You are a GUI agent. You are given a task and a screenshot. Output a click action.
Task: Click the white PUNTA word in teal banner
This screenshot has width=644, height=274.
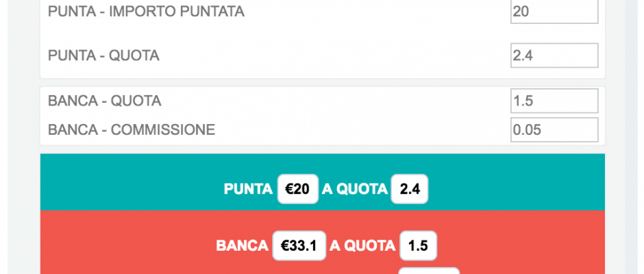pyautogui.click(x=248, y=189)
